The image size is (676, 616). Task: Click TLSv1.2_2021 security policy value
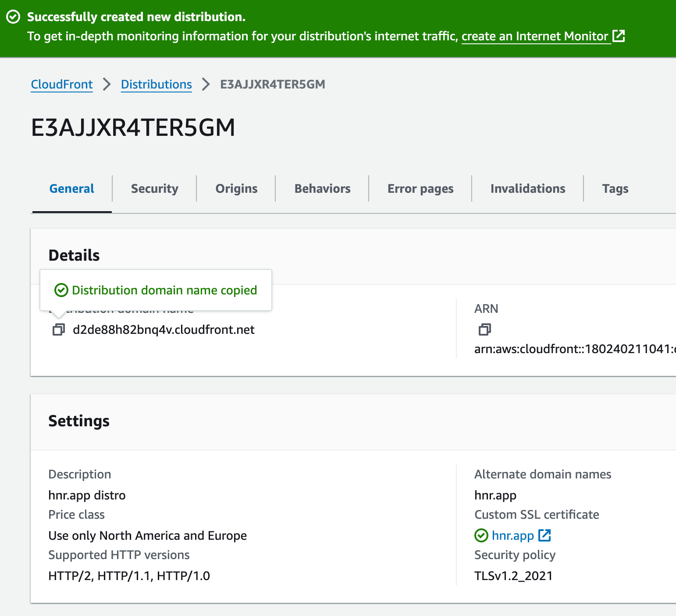coord(513,576)
